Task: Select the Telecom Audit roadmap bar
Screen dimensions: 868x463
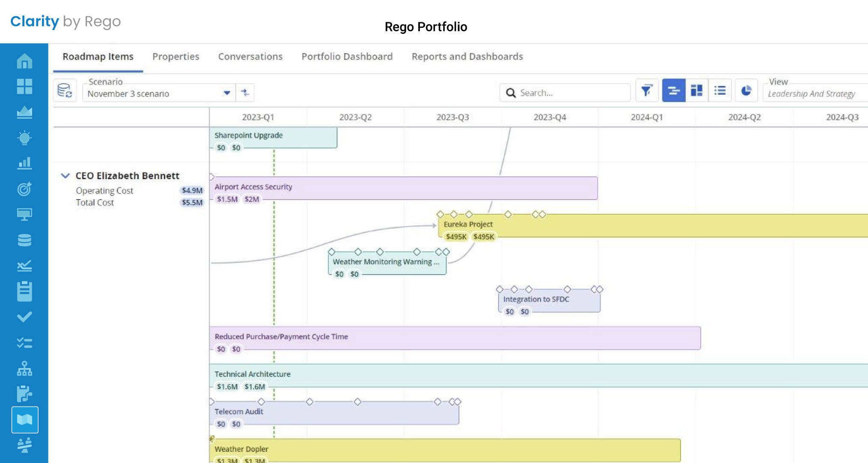Action: pos(334,413)
